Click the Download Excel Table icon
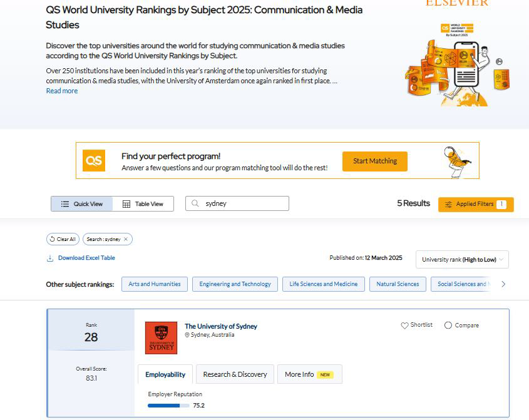This screenshot has height=420, width=529. coord(50,258)
